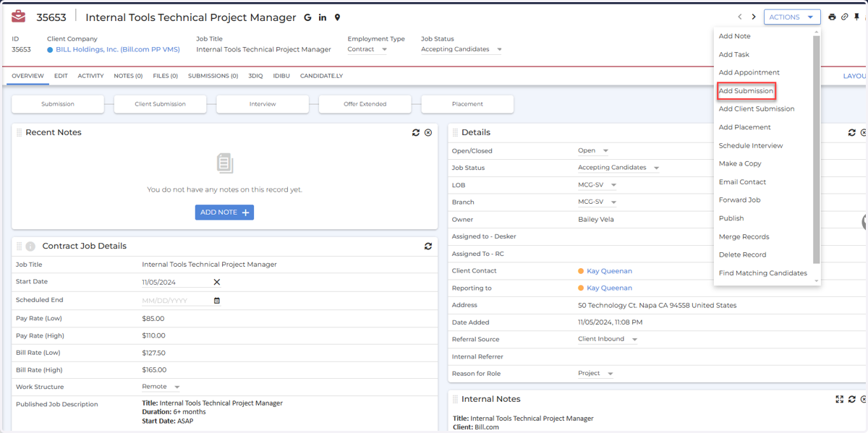
Task: Go to previous record arrow
Action: pyautogui.click(x=739, y=17)
